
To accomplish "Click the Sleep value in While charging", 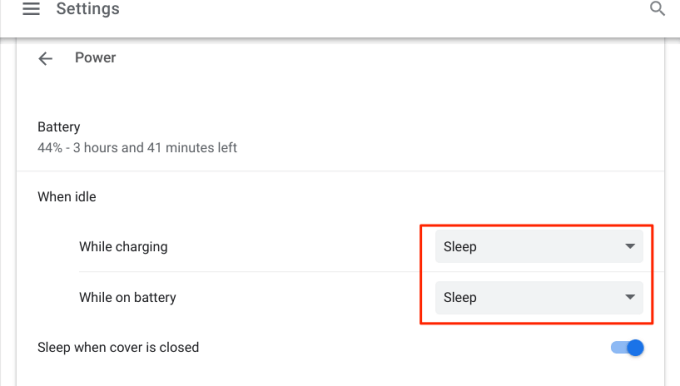I will (x=460, y=247).
